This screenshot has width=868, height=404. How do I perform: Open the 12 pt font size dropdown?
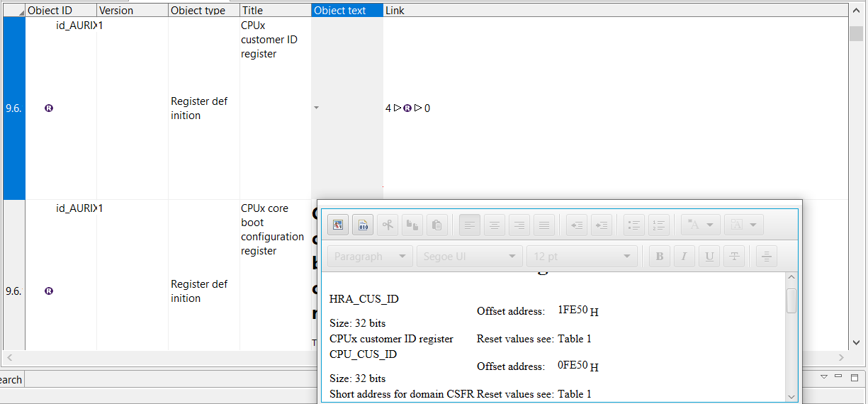point(582,257)
